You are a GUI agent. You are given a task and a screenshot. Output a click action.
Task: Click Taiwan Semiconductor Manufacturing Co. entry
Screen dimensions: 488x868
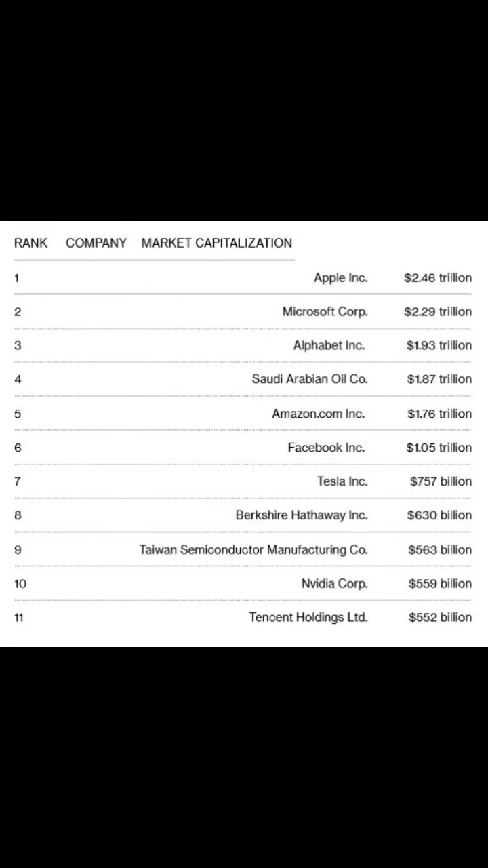253,549
